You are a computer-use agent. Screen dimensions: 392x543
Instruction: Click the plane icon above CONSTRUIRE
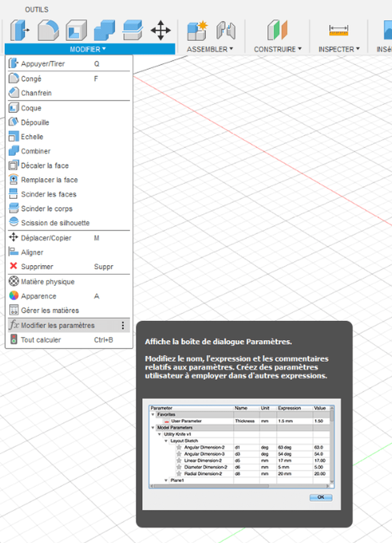(277, 30)
